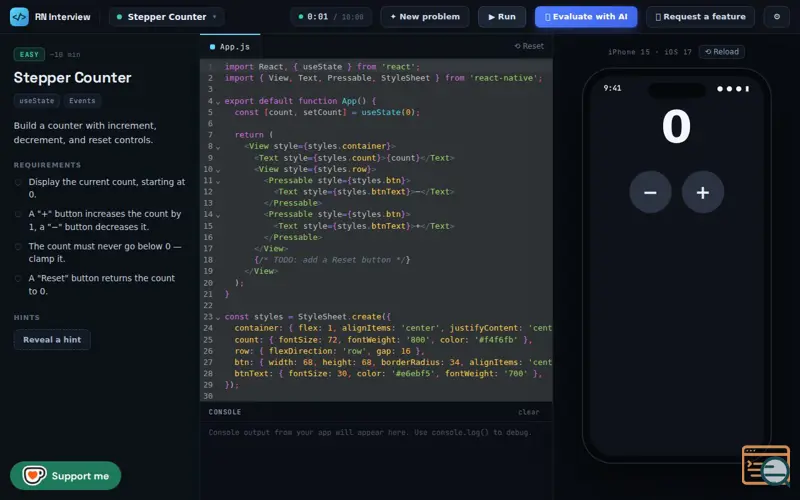The width and height of the screenshot is (800, 500).
Task: Run the code
Action: tap(502, 17)
